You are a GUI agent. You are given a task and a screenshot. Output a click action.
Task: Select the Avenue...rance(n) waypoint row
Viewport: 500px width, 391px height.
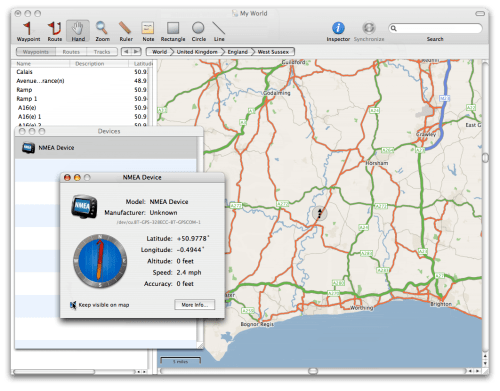point(80,81)
